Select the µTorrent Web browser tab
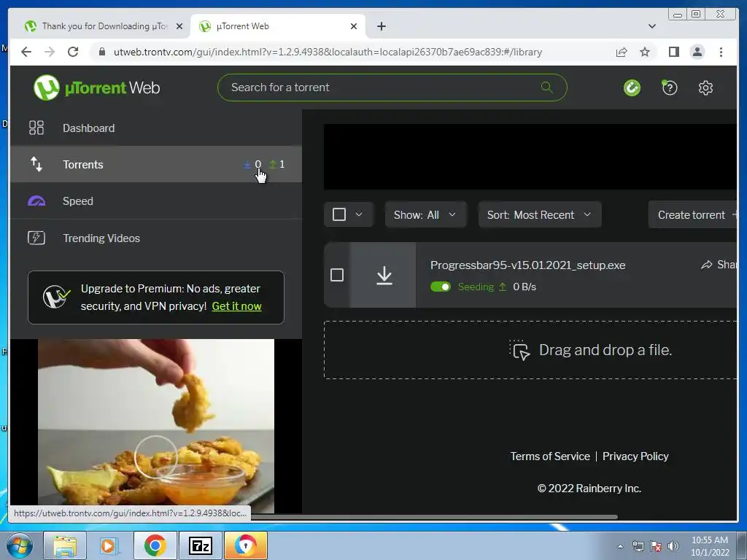This screenshot has height=560, width=747. click(278, 26)
